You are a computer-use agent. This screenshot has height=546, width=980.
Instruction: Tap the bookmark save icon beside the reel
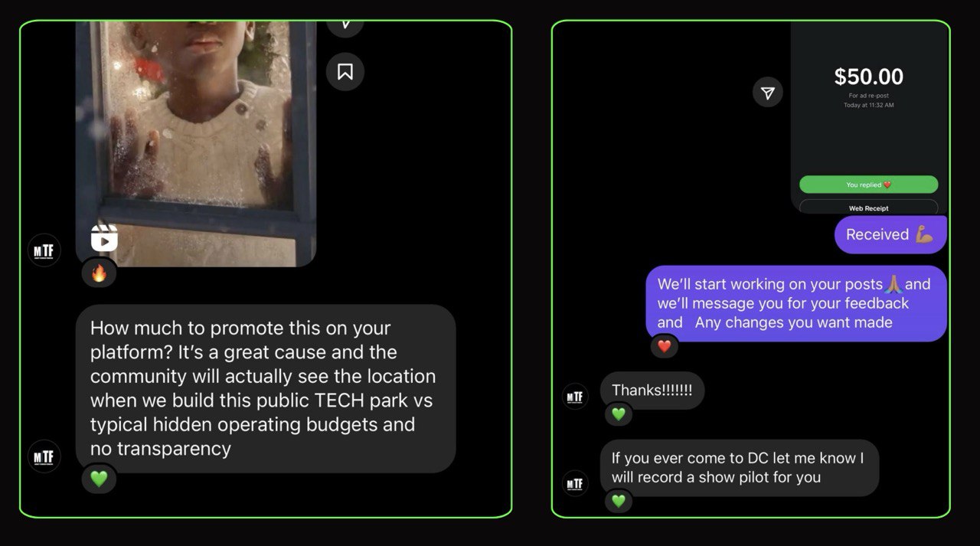pyautogui.click(x=345, y=72)
